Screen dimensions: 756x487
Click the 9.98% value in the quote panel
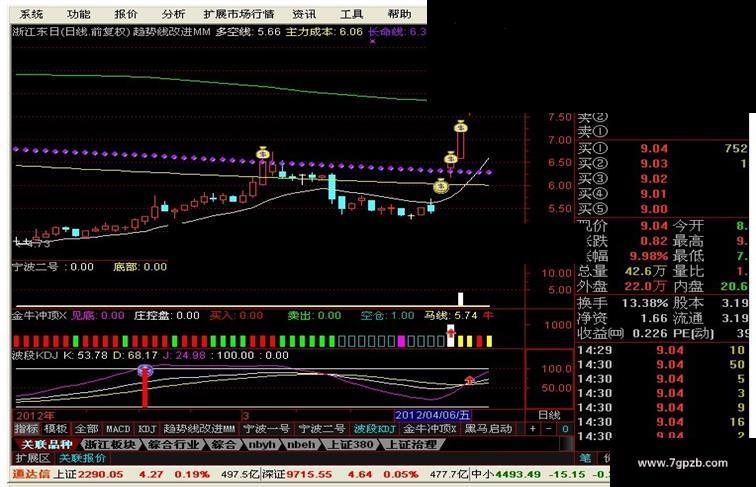(x=649, y=256)
